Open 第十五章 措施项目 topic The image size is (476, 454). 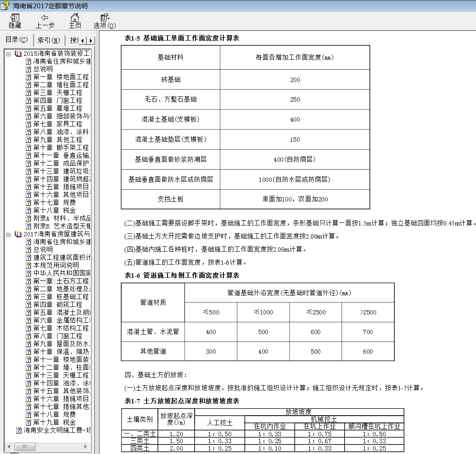click(x=61, y=187)
